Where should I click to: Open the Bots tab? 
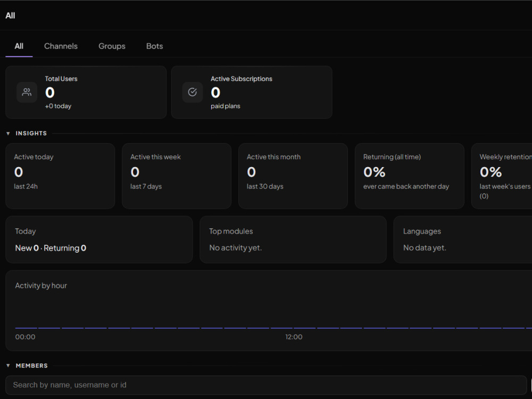154,46
